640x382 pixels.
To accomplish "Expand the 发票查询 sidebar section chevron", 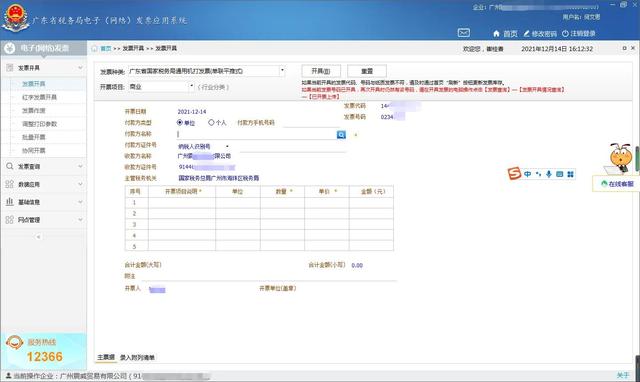I will pos(80,167).
